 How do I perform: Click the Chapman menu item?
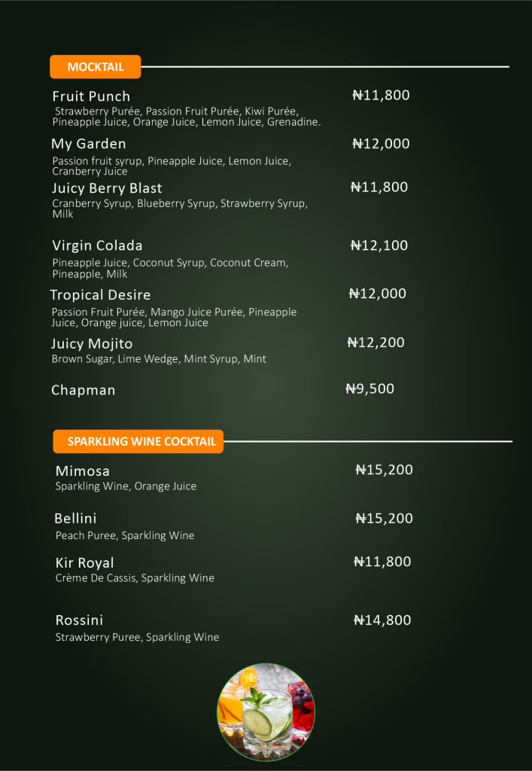point(84,390)
